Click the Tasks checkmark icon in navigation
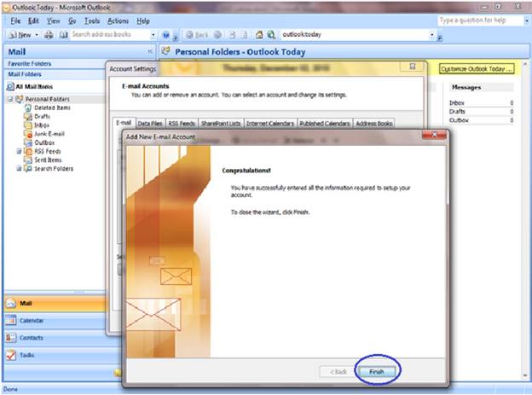The width and height of the screenshot is (532, 395). [x=11, y=355]
